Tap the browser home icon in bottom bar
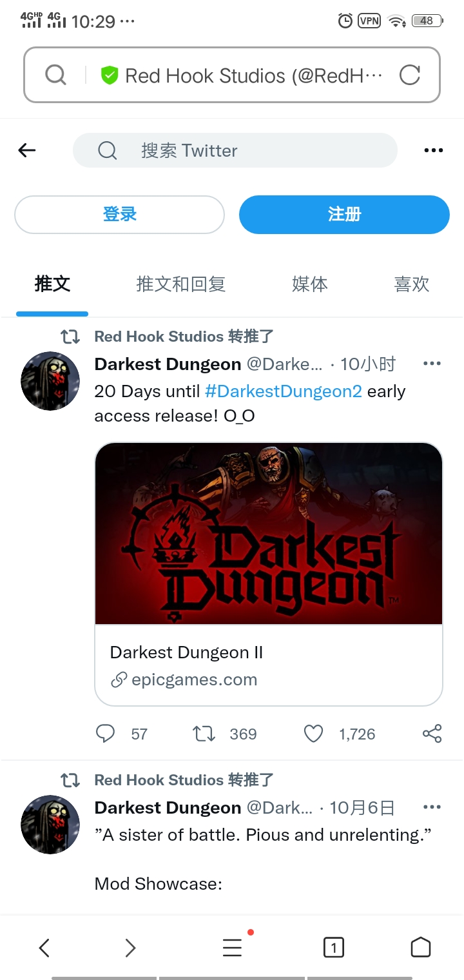 click(x=421, y=947)
